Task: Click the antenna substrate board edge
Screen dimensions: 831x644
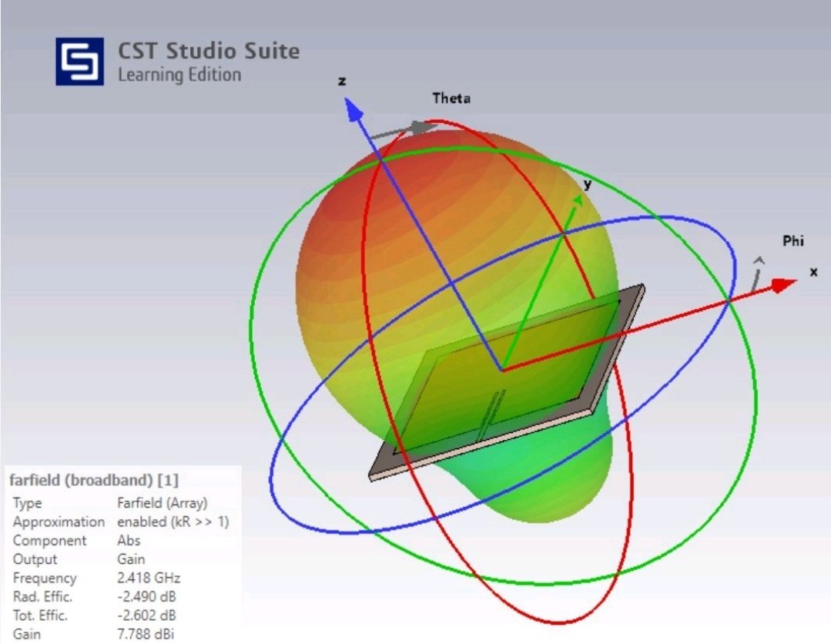Action: [481, 444]
